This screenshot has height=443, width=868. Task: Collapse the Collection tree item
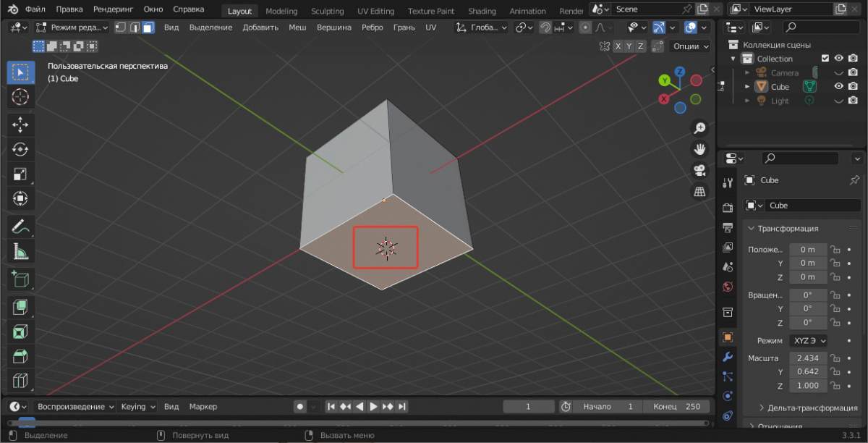click(x=733, y=59)
